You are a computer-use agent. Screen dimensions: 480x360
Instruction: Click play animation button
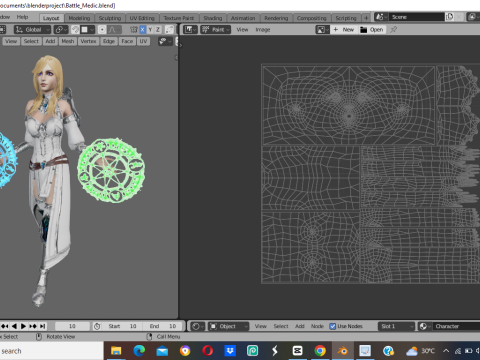pyautogui.click(x=23, y=326)
